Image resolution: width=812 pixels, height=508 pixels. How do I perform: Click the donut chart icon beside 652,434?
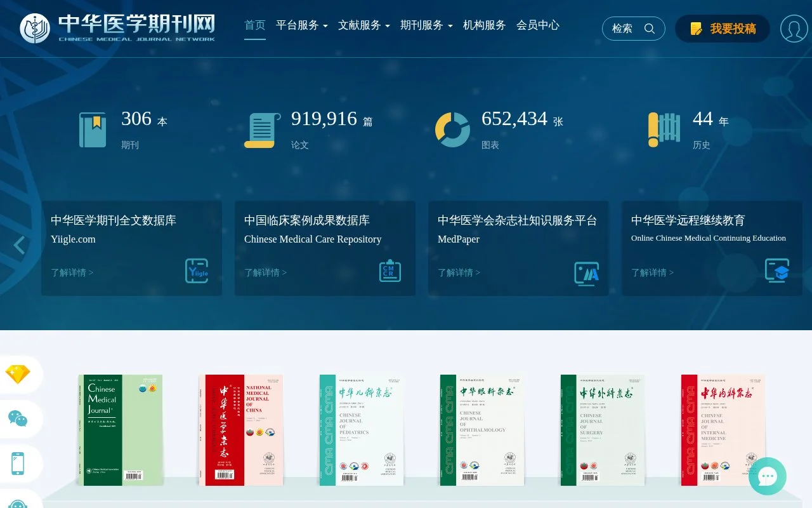[452, 130]
